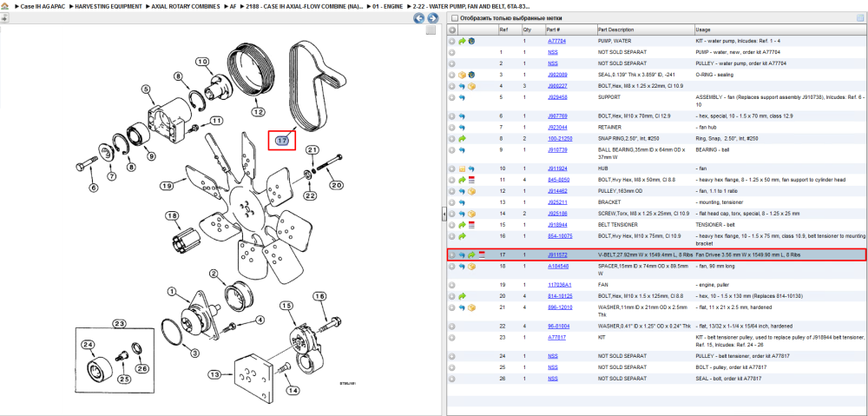This screenshot has height=416, width=868.
Task: Click the yellow note icon on the HUB row
Action: [462, 168]
